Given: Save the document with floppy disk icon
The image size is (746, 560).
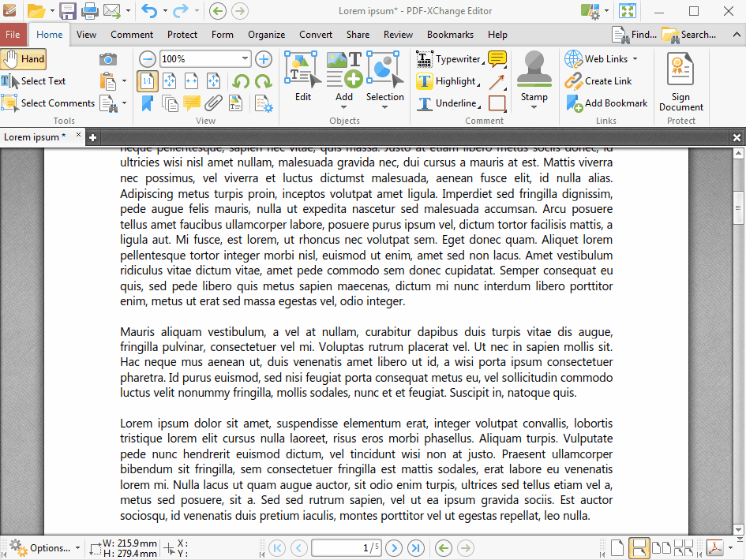Looking at the screenshot, I should coord(68,10).
